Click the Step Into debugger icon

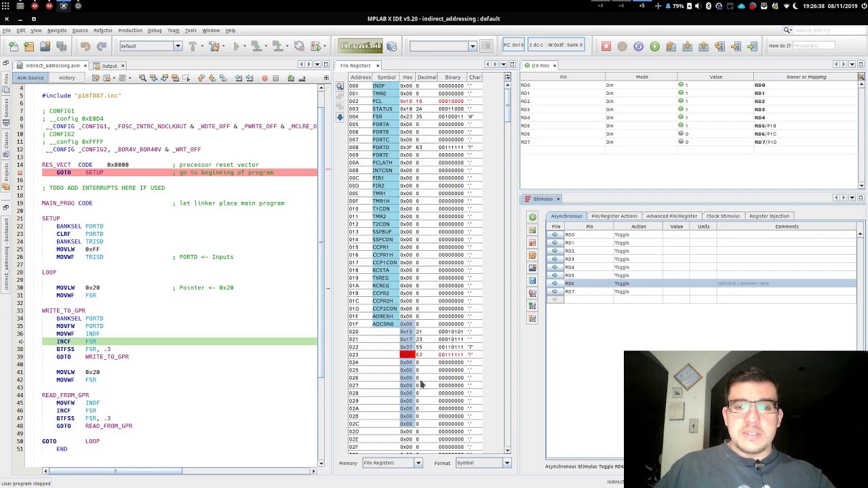pos(687,46)
